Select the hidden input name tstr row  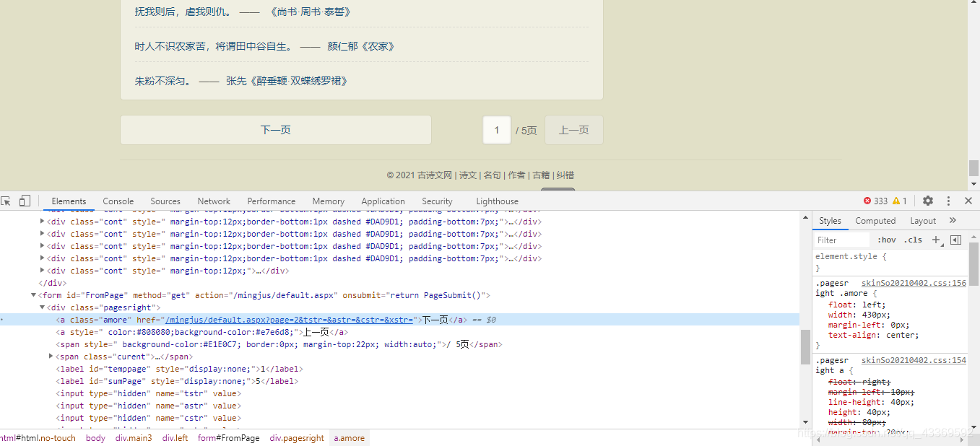(148, 393)
